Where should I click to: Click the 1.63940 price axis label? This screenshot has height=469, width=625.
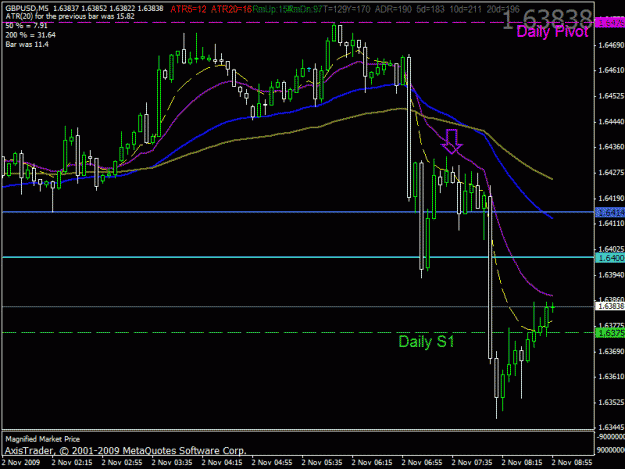point(611,275)
